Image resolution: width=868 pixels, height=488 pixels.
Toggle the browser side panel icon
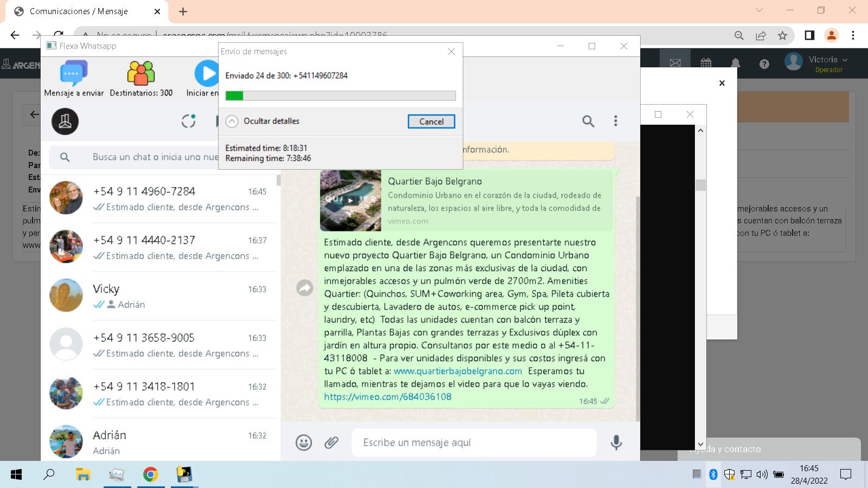(x=809, y=35)
